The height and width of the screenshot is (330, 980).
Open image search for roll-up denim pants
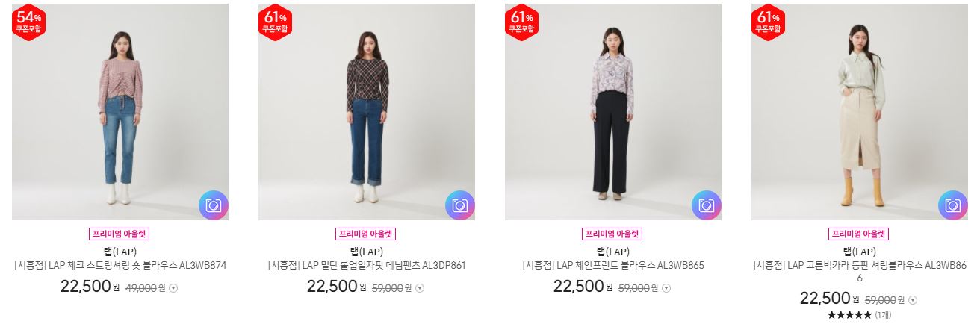pyautogui.click(x=459, y=205)
